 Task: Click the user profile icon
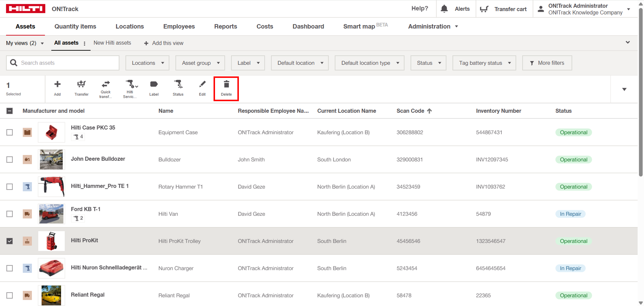click(541, 9)
